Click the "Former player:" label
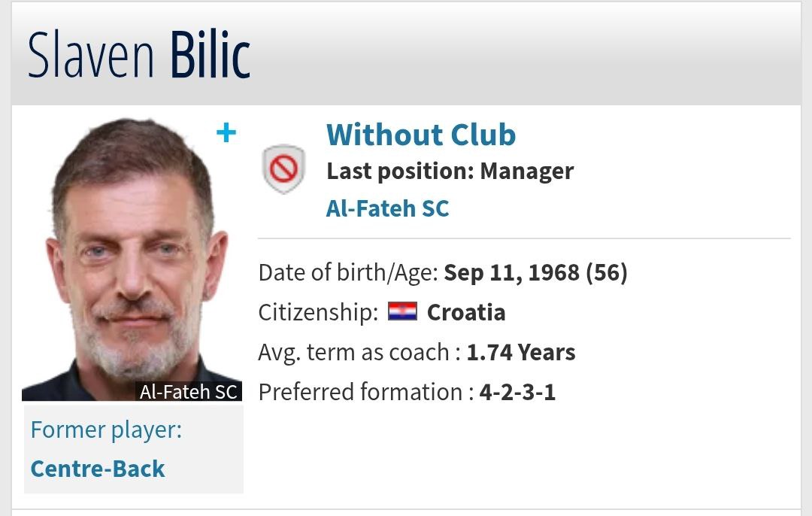This screenshot has width=812, height=516. coord(106,430)
